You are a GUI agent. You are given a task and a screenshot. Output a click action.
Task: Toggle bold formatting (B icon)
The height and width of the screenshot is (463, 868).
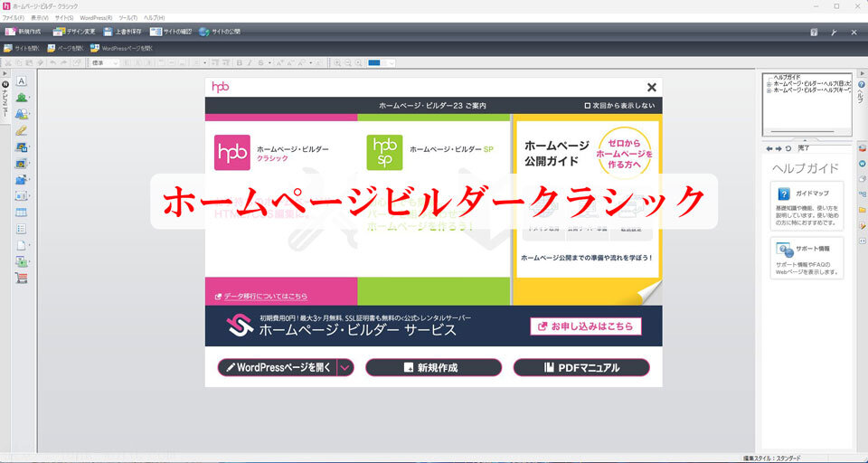240,63
